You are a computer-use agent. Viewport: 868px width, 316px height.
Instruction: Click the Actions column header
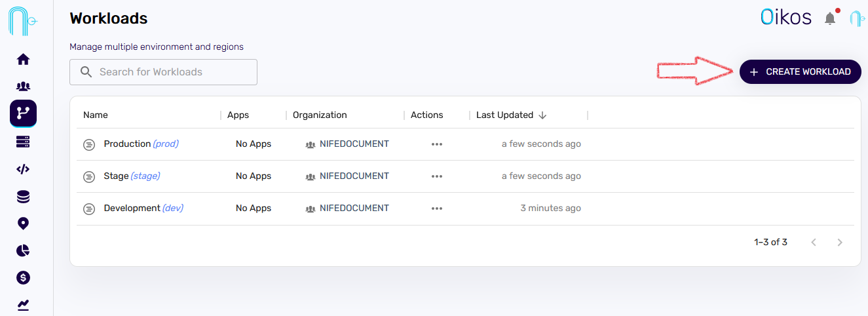(427, 115)
